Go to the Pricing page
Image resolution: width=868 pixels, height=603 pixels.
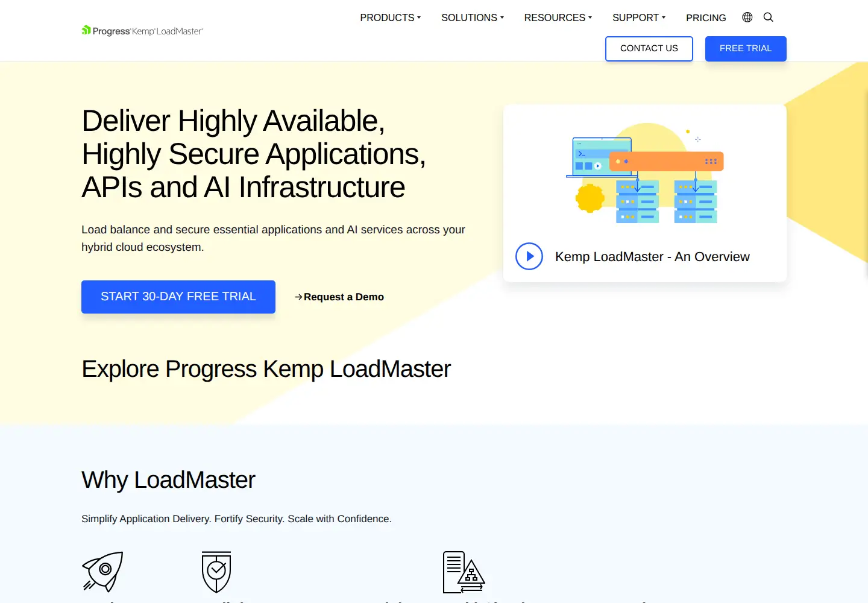pos(706,17)
